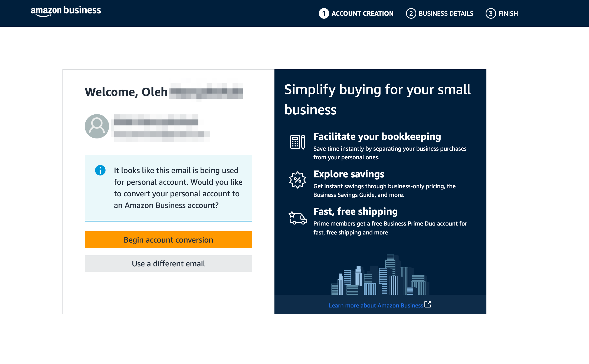Click the business-only pricing description text
This screenshot has height=364, width=589.
(384, 190)
